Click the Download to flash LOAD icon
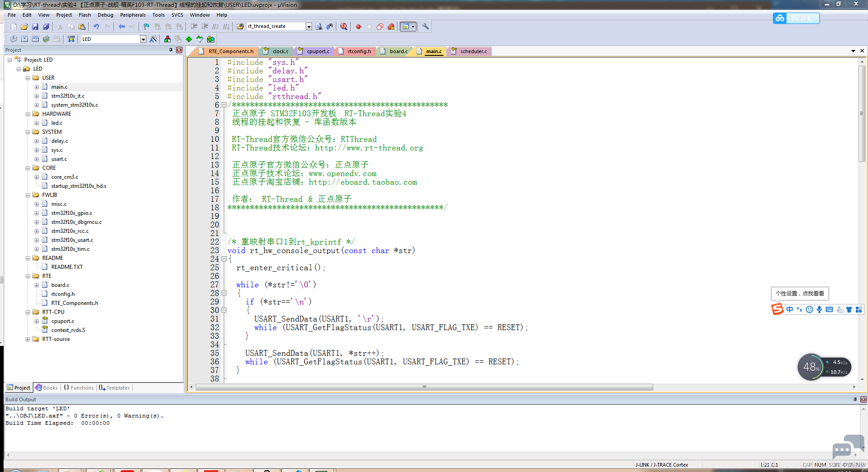This screenshot has height=472, width=868. pyautogui.click(x=71, y=39)
